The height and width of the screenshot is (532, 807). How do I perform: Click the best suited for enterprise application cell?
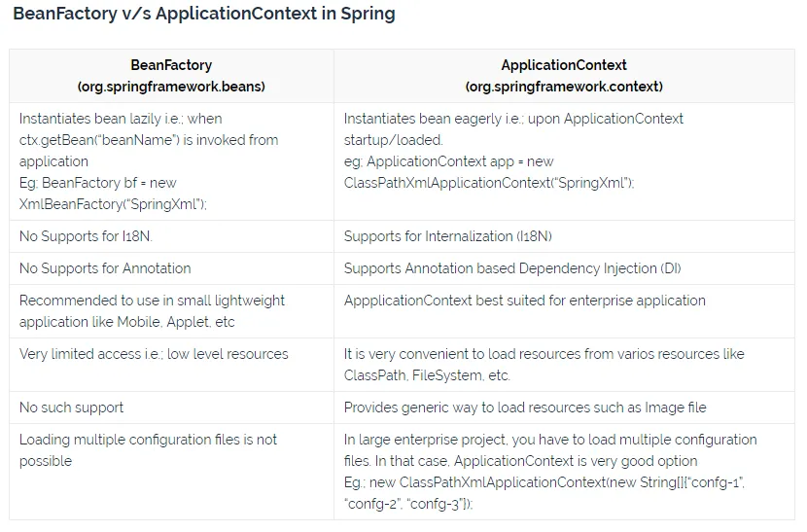click(x=564, y=311)
